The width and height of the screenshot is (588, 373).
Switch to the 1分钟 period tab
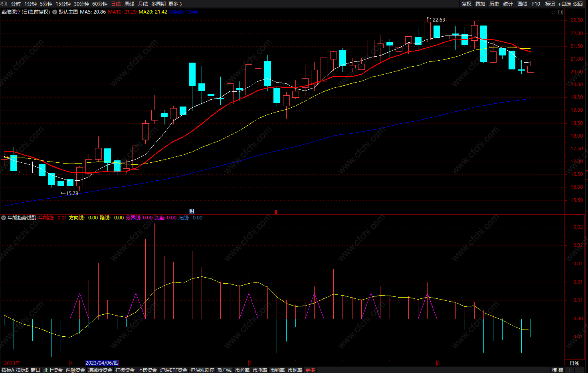click(x=31, y=4)
